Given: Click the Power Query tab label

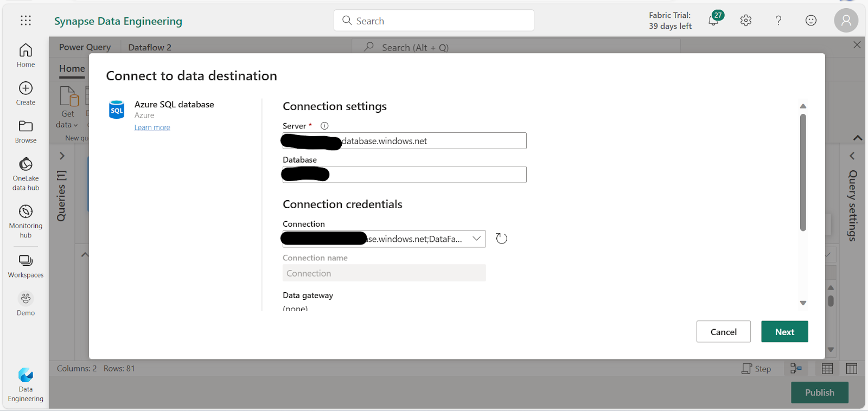Looking at the screenshot, I should tap(85, 47).
